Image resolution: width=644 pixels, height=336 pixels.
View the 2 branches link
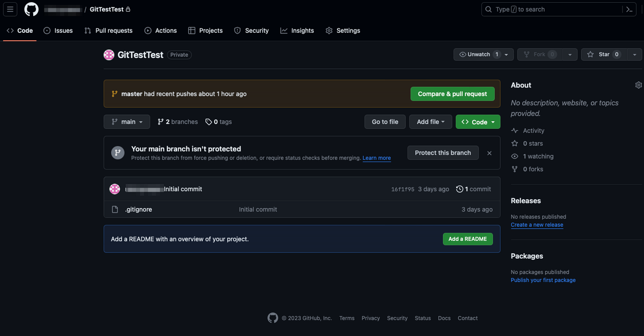[178, 122]
